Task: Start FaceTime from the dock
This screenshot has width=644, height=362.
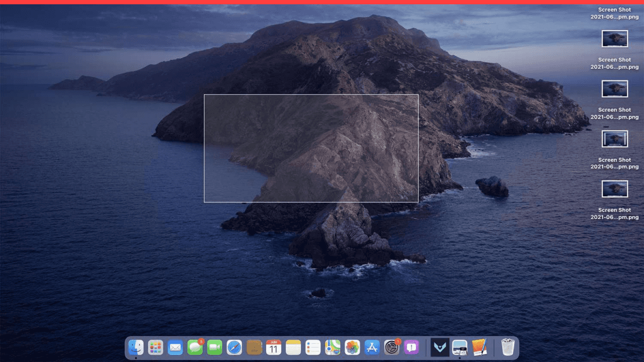Action: click(x=215, y=348)
